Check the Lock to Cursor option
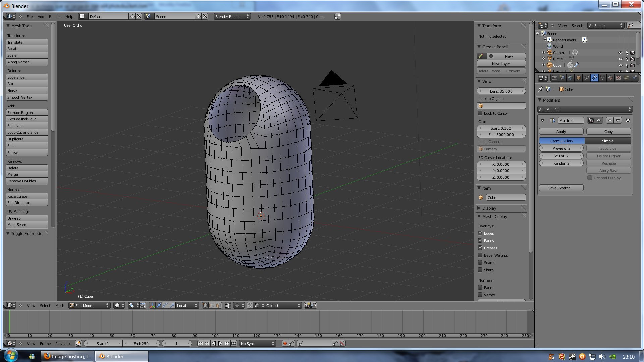This screenshot has height=362, width=644. click(x=480, y=113)
